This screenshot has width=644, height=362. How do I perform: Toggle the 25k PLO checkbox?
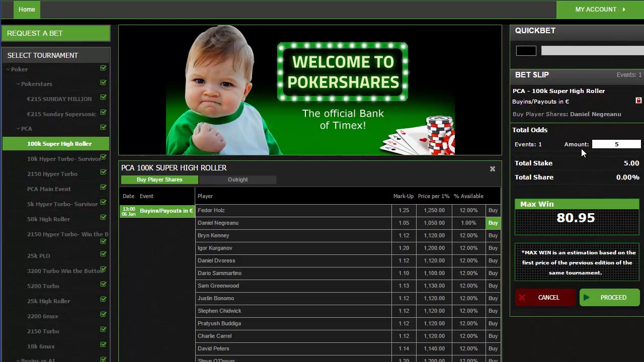point(103,254)
